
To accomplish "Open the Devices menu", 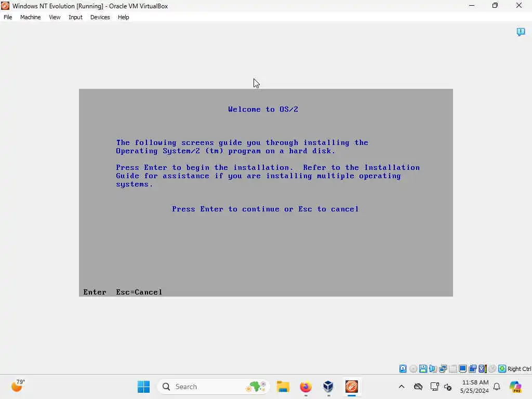I will [100, 17].
